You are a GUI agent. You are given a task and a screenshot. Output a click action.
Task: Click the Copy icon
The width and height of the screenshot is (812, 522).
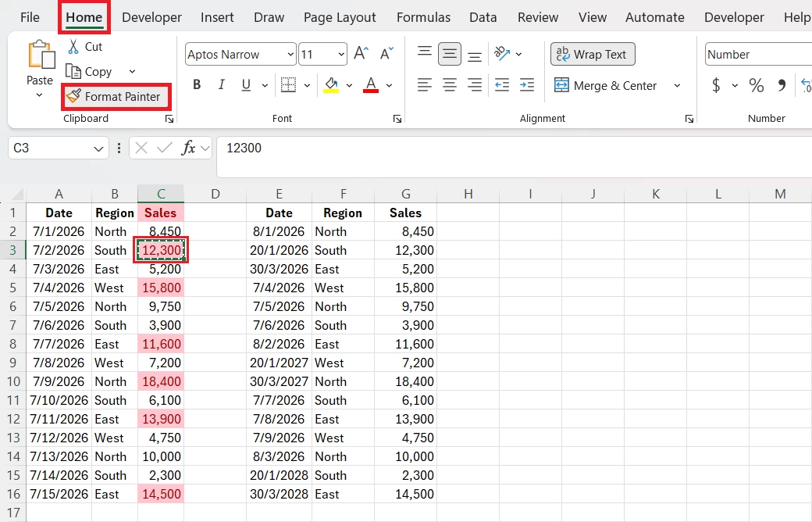[73, 72]
